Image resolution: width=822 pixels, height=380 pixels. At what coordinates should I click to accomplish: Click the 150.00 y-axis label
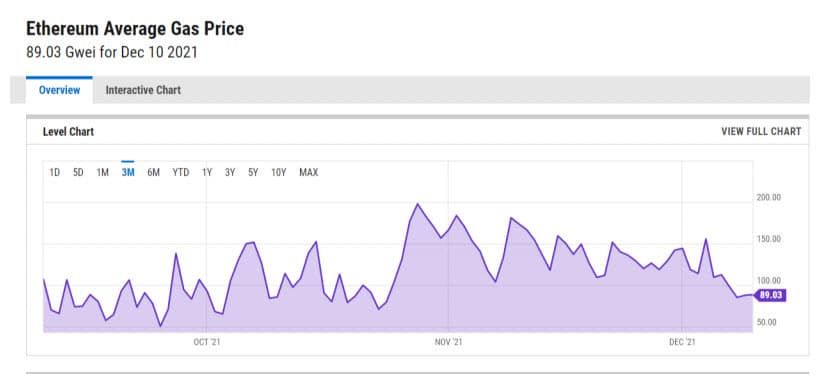(x=769, y=239)
